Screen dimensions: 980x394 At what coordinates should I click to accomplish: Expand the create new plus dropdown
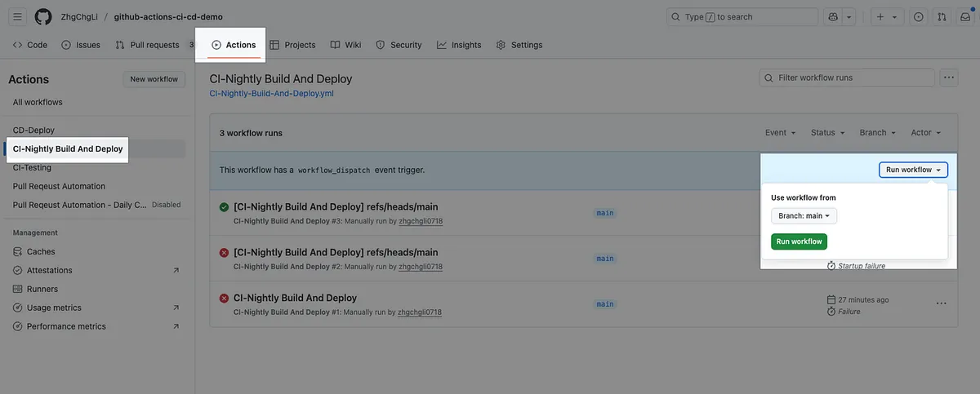point(884,16)
